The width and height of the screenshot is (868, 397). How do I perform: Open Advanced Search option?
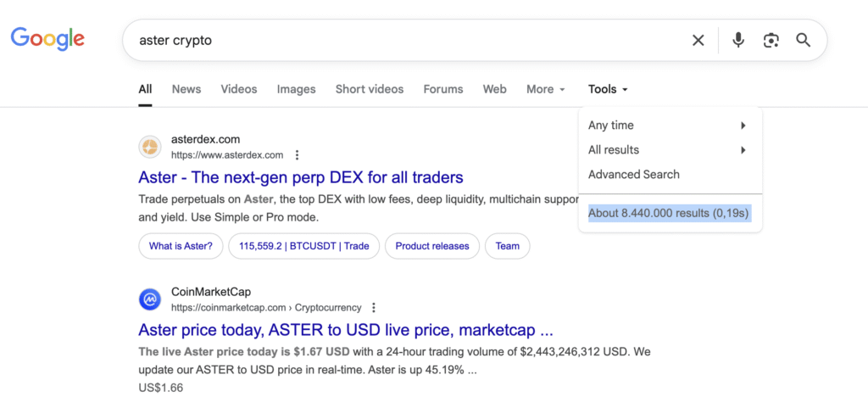click(634, 175)
